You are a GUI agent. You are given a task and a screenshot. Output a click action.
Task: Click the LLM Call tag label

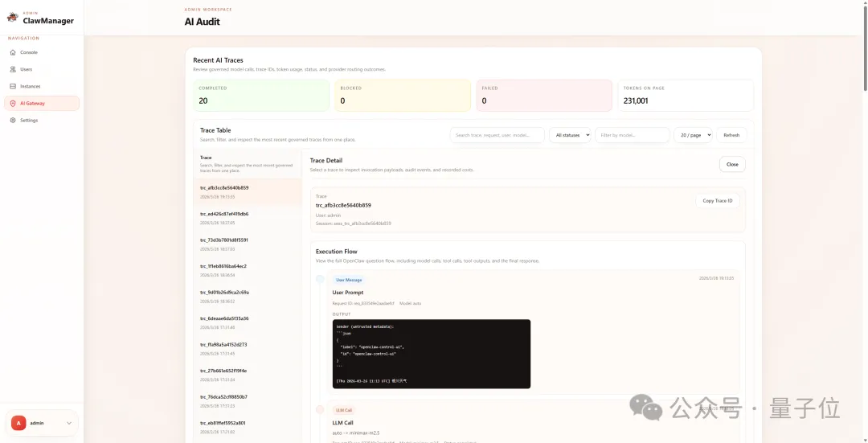344,410
